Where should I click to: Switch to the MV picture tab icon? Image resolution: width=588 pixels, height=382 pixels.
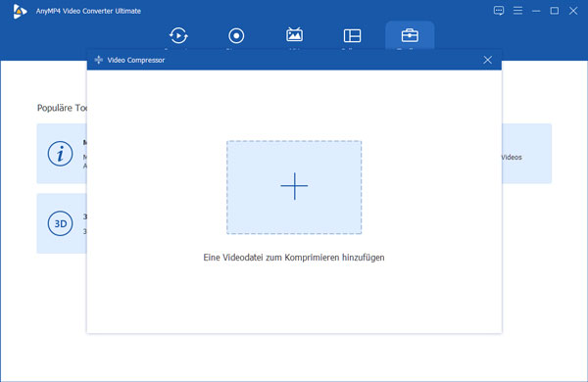click(294, 35)
